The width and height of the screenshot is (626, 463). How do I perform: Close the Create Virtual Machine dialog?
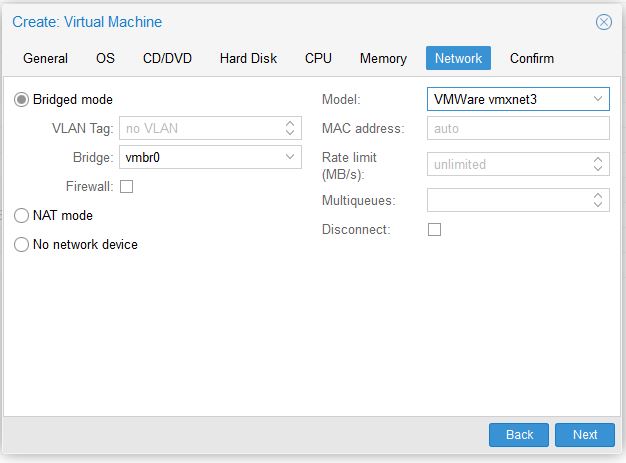coord(603,22)
